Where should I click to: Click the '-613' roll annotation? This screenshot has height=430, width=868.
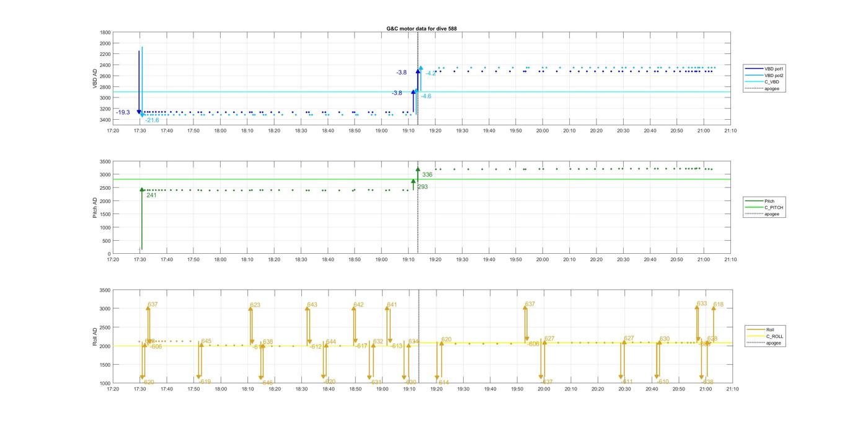coord(397,346)
